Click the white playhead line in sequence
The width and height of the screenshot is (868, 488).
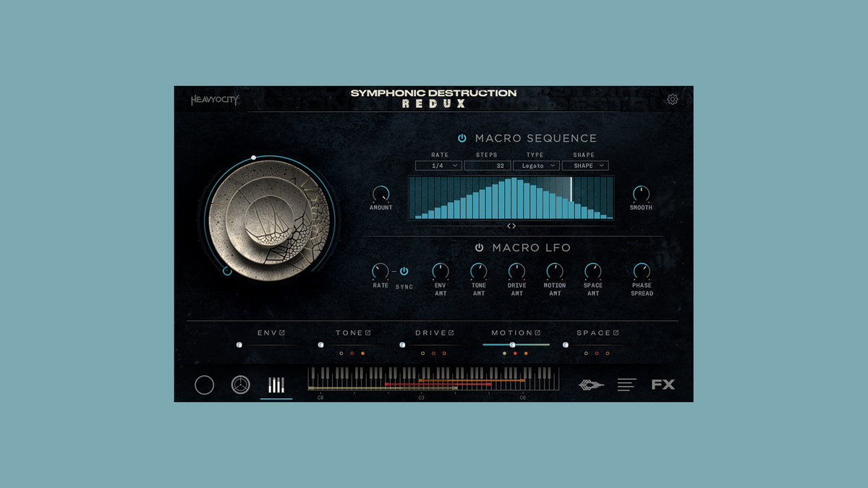(571, 188)
